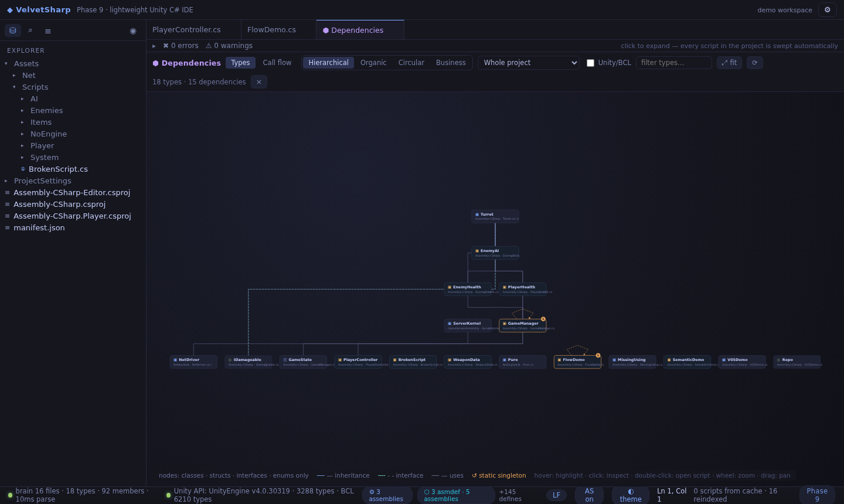Open the settings gear in the title bar
Screen dimensions: 844x504
tap(828, 10)
